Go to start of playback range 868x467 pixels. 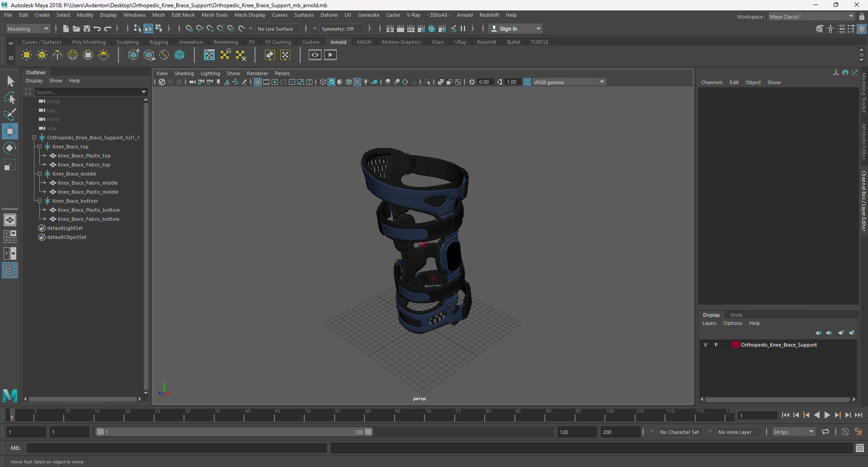785,415
